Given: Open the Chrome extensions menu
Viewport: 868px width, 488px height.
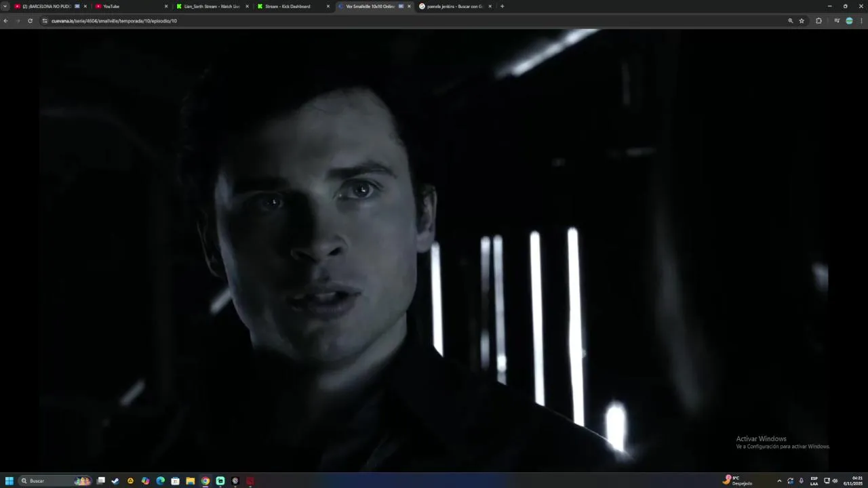Looking at the screenshot, I should tap(818, 21).
